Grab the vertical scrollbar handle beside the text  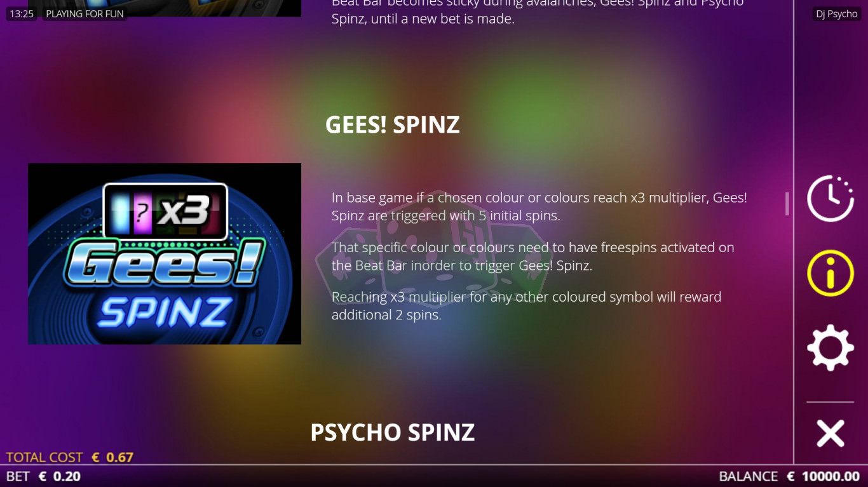click(787, 204)
